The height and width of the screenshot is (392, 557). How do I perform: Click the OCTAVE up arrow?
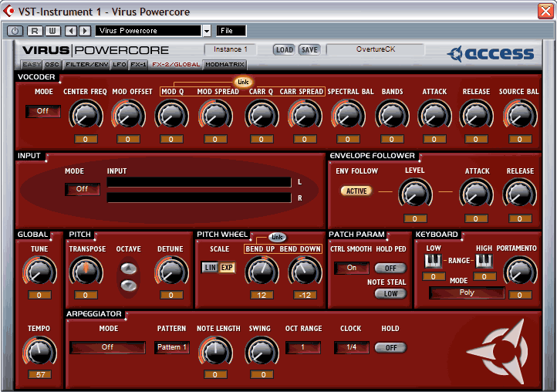[x=129, y=269]
